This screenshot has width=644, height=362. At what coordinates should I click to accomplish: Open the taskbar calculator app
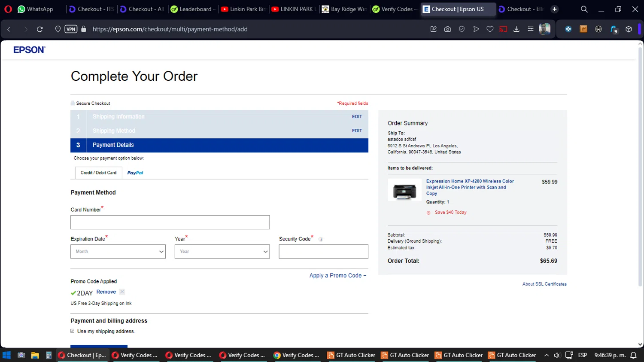(49, 355)
